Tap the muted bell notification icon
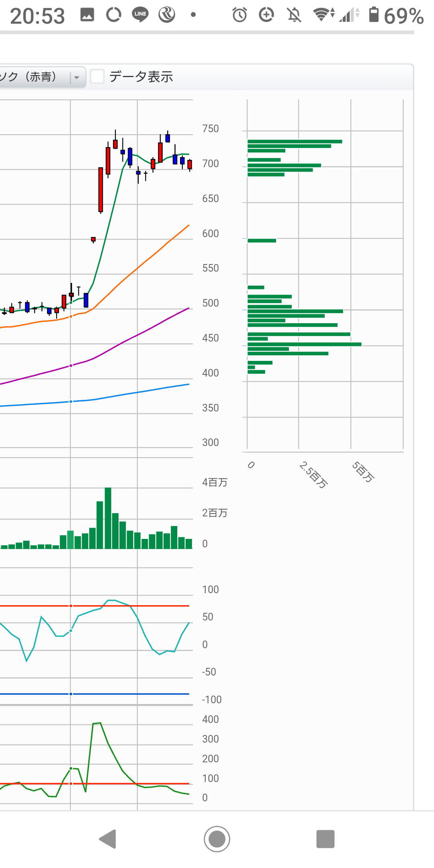 coord(294,15)
